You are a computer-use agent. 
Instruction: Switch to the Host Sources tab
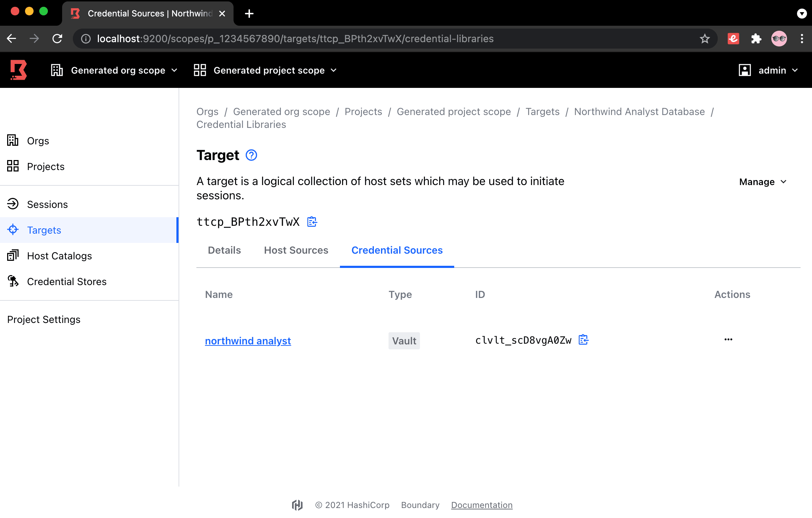click(296, 250)
